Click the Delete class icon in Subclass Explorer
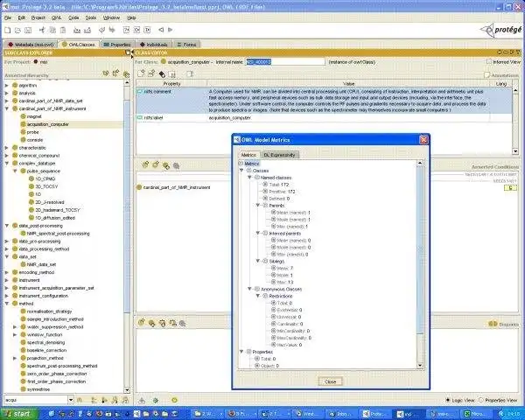This screenshot has height=420, width=525. click(x=126, y=74)
